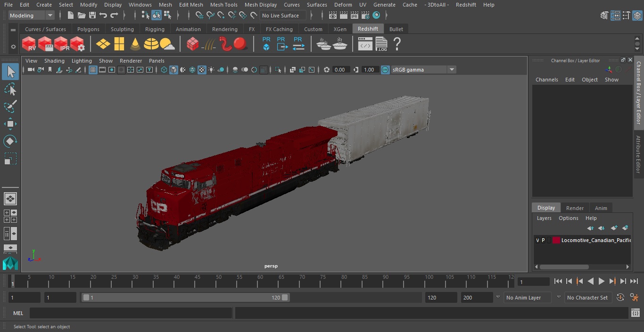Save the current scene

pos(92,16)
